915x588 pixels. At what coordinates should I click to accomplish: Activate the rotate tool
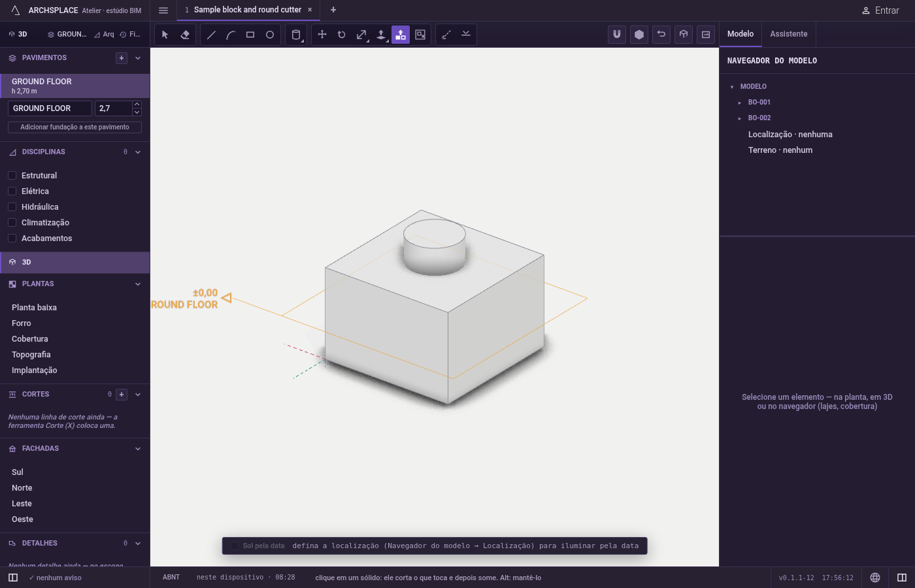pos(342,35)
